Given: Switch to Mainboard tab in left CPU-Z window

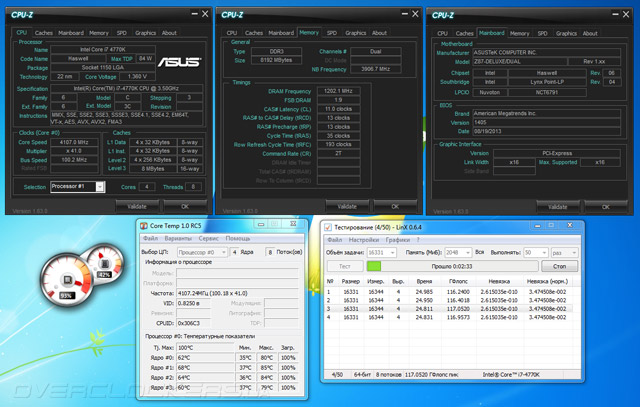Looking at the screenshot, I should point(71,33).
